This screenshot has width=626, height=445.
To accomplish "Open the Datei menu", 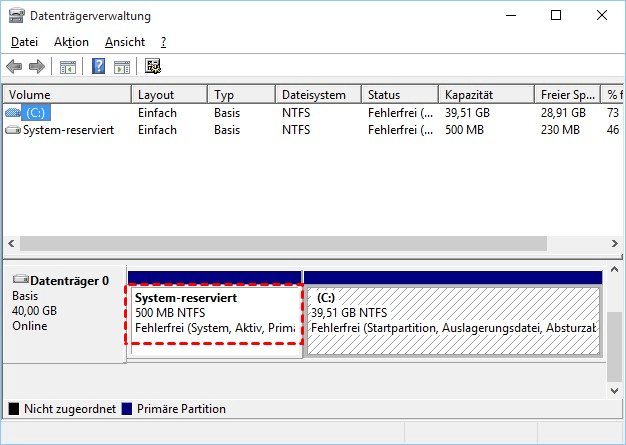I will tap(24, 42).
